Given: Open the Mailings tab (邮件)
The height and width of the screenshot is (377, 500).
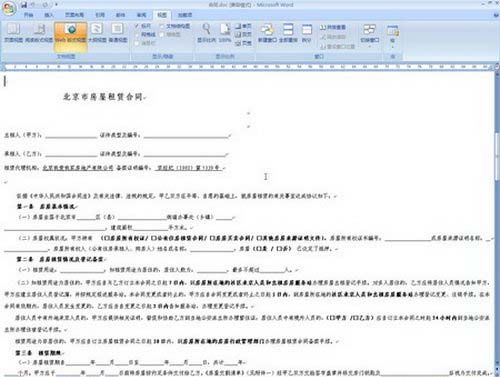Looking at the screenshot, I should click(120, 15).
